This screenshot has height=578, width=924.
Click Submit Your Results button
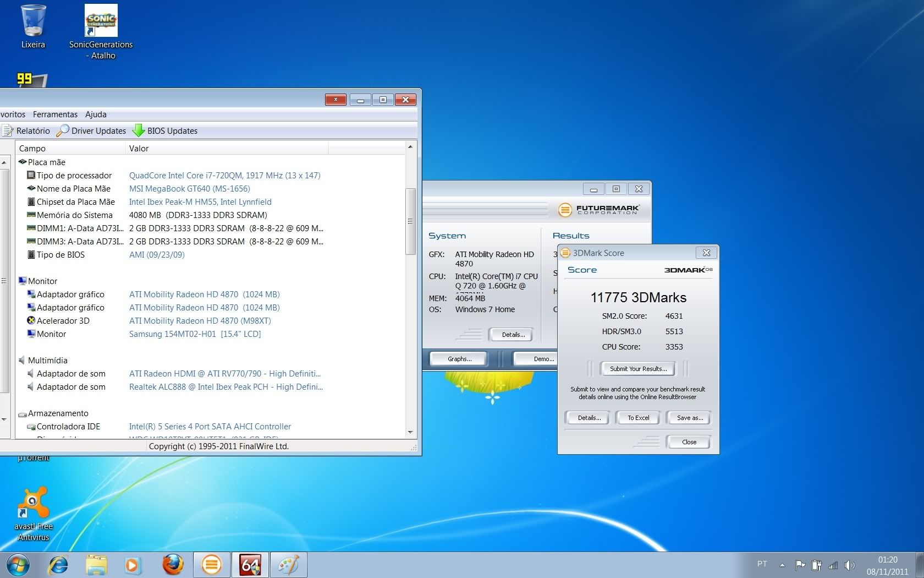pos(638,369)
